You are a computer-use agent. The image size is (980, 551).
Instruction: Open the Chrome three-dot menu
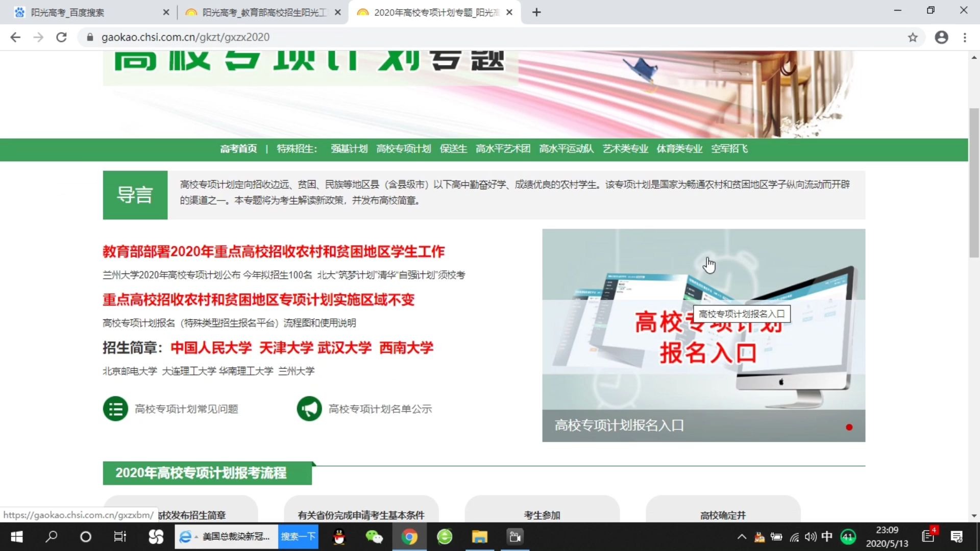pos(965,37)
